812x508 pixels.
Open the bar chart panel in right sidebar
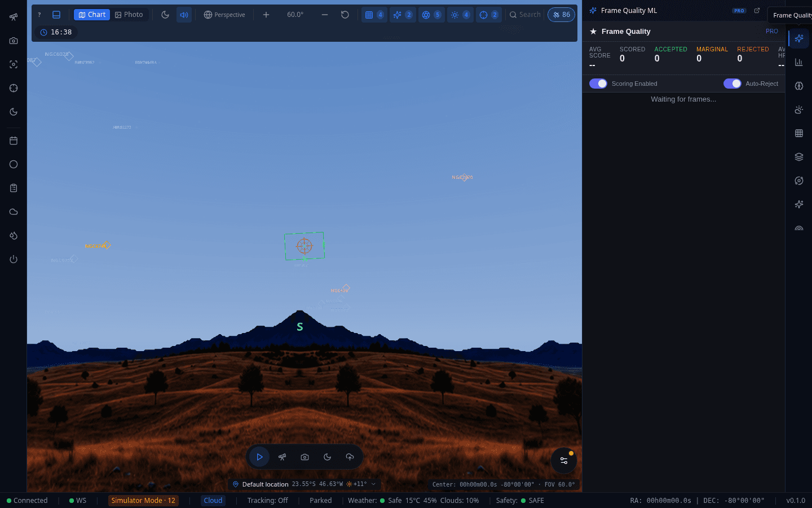tap(799, 62)
